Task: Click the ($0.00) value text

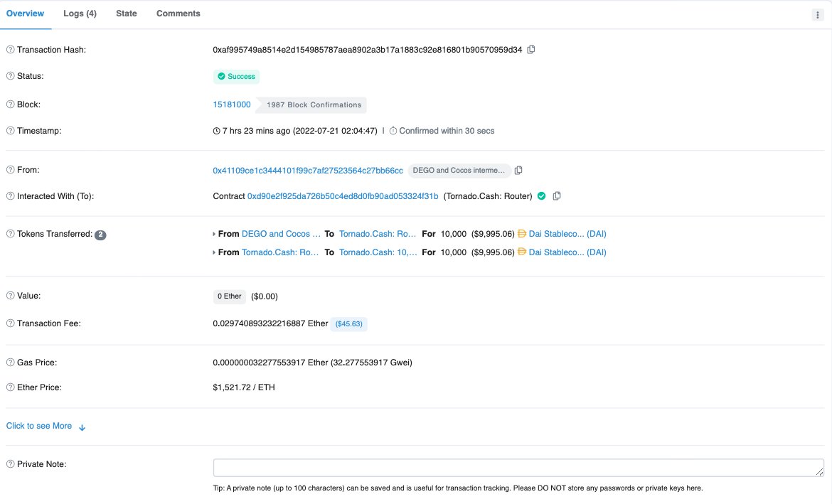Action: pyautogui.click(x=265, y=296)
